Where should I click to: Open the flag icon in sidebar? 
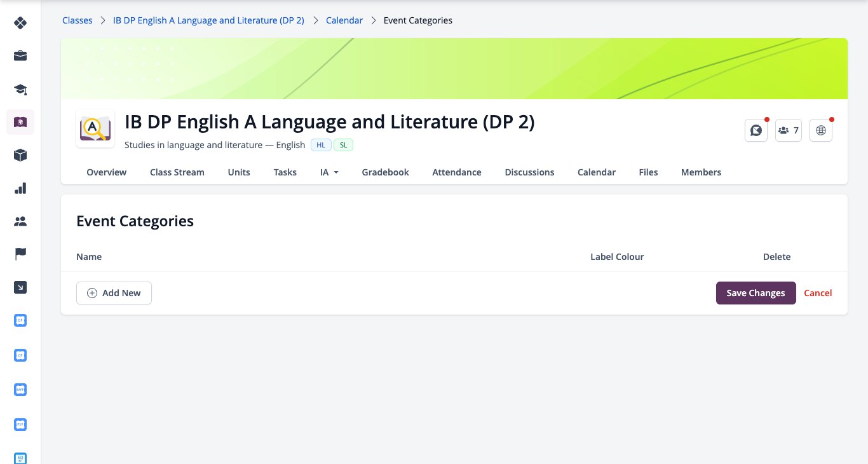[x=20, y=254]
